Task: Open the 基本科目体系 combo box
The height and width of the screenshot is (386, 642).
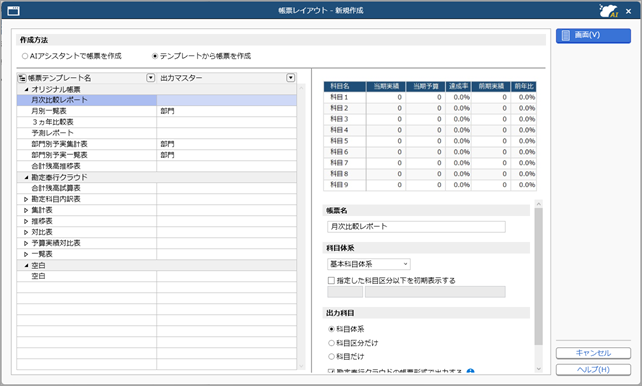Action: point(369,264)
